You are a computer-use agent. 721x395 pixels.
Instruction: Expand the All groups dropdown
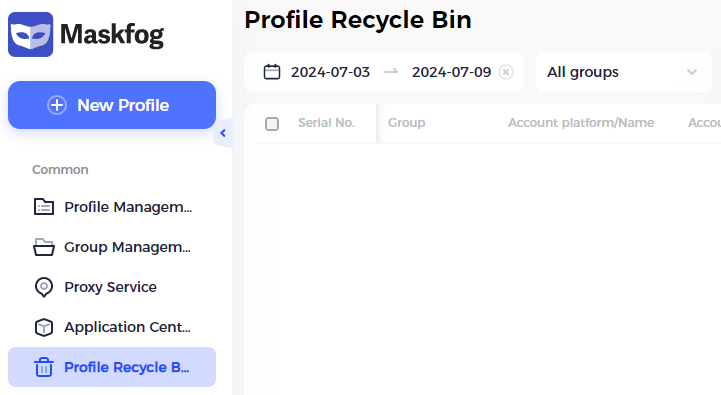click(624, 72)
